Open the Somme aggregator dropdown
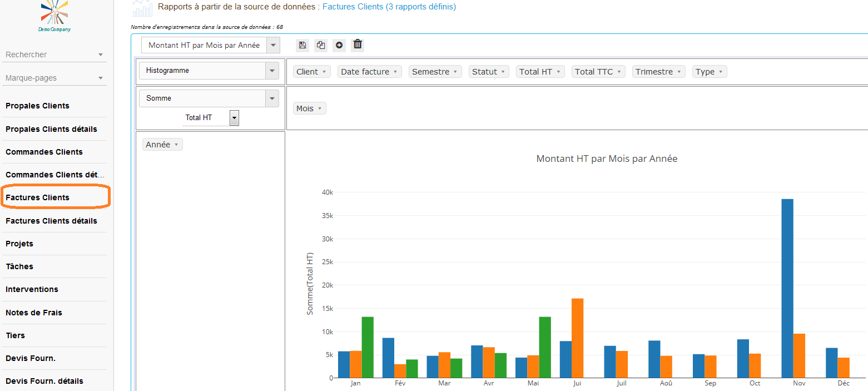Viewport: 868px width, 391px height. coord(209,98)
